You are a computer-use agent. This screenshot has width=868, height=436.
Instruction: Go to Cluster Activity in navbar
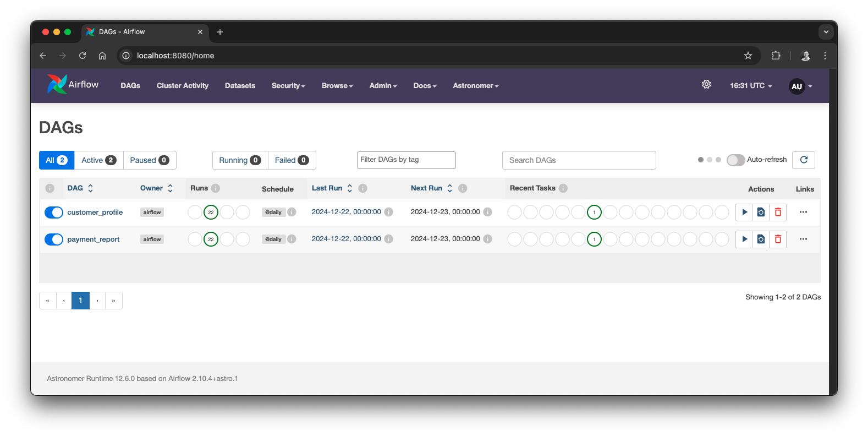point(182,86)
